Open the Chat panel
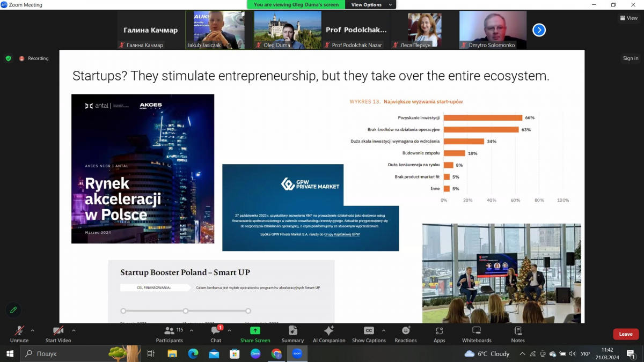 [216, 334]
